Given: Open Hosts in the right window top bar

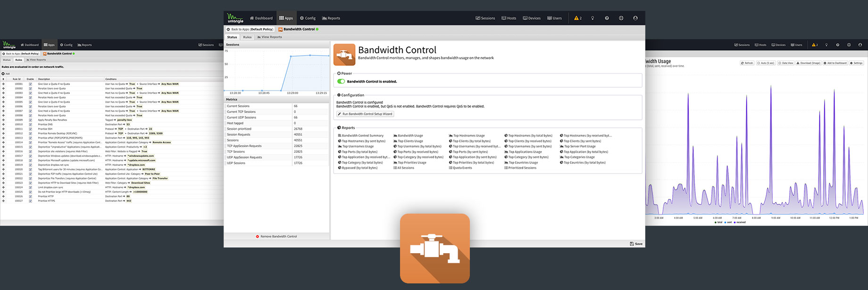Looking at the screenshot, I should click(760, 45).
